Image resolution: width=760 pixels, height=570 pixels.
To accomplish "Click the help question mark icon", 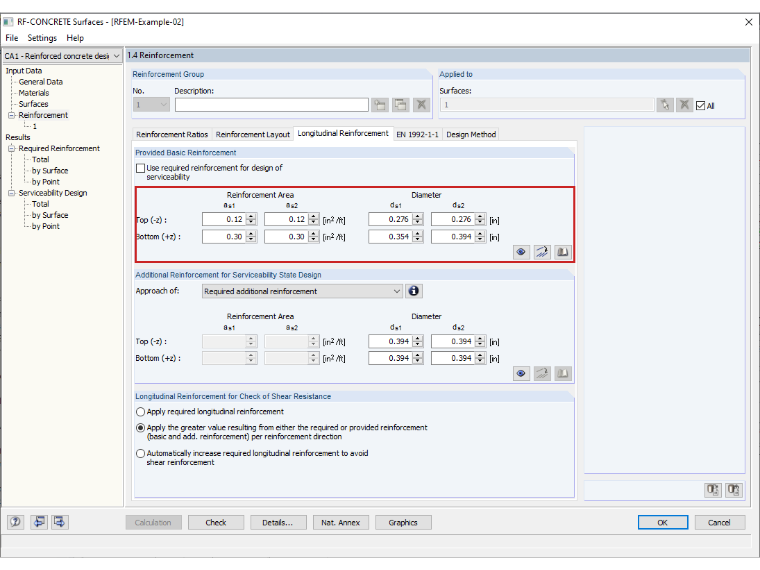I will click(16, 522).
